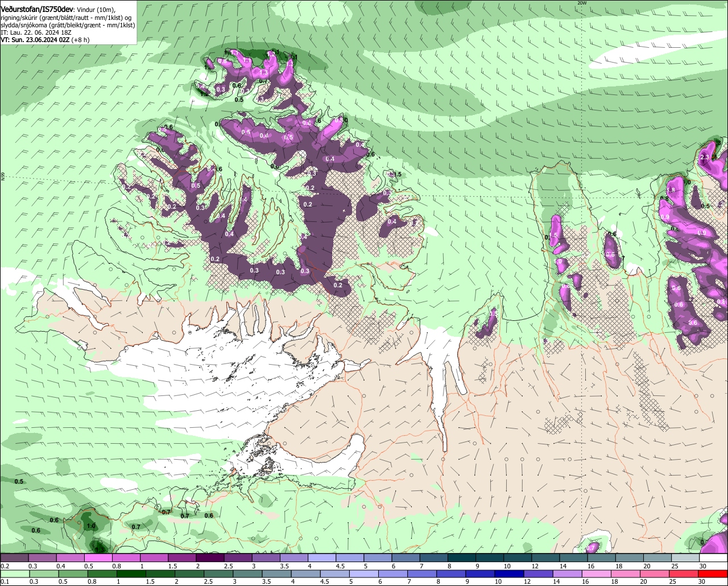The height and width of the screenshot is (586, 728).
Task: Click the 'Veðurstofan/IS750dev' title text
Action: (37, 9)
